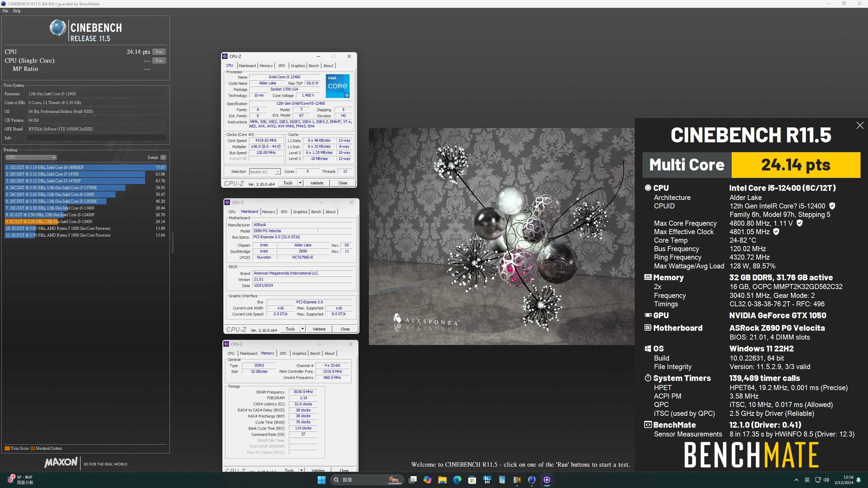Open the CPU ranking category dropdown
Viewport: 868px width, 488px height.
tap(31, 157)
